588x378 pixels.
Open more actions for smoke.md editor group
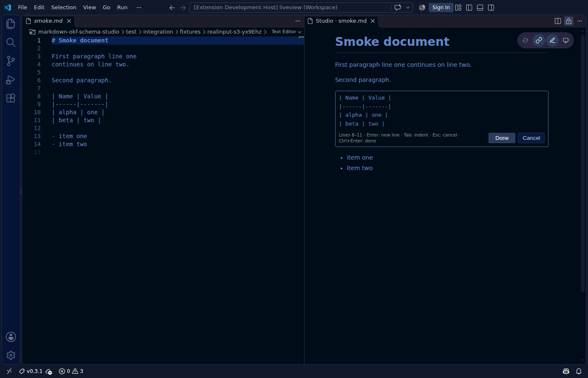[x=298, y=21]
